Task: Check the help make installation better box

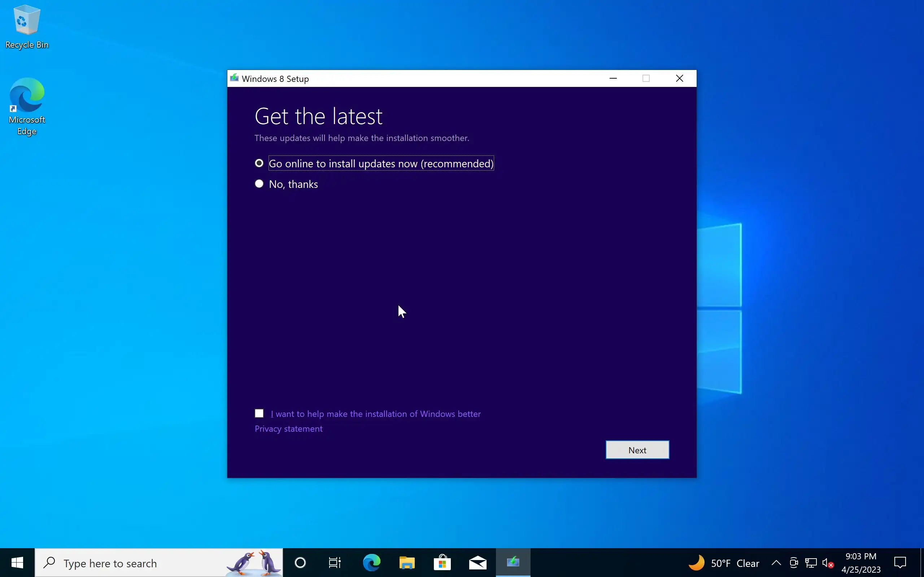Action: 259,413
